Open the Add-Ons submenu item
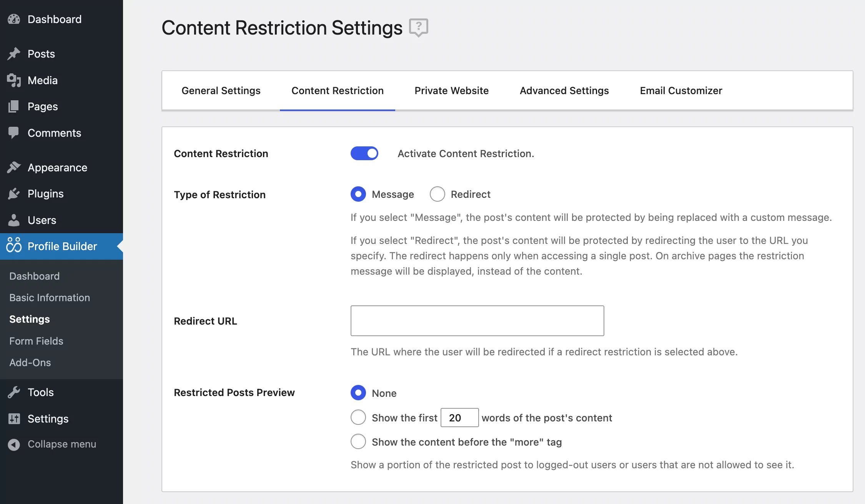Image resolution: width=865 pixels, height=504 pixels. pyautogui.click(x=30, y=363)
